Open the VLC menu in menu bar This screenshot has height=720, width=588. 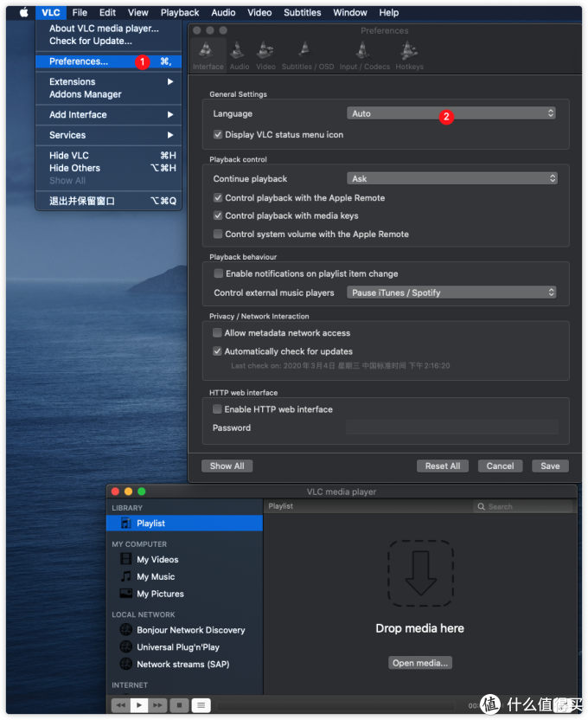tap(51, 12)
